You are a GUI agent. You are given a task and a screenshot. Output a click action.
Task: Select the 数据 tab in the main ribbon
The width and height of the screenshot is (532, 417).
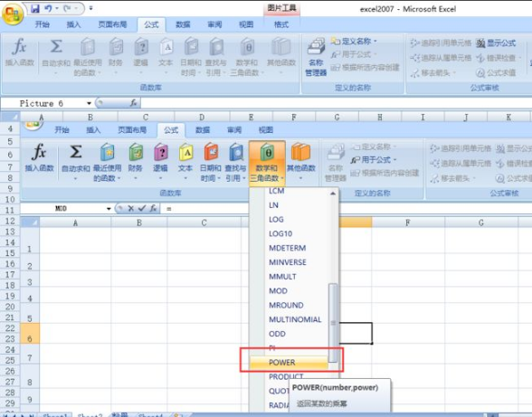[x=183, y=24]
